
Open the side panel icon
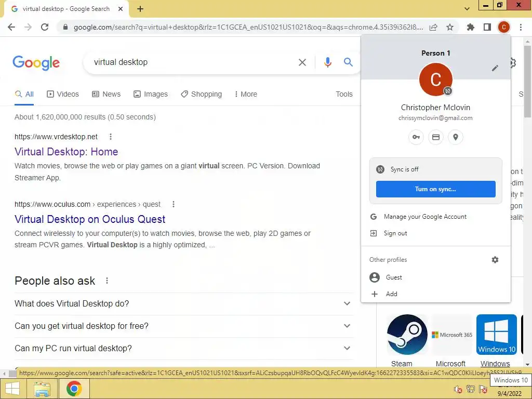click(x=487, y=27)
